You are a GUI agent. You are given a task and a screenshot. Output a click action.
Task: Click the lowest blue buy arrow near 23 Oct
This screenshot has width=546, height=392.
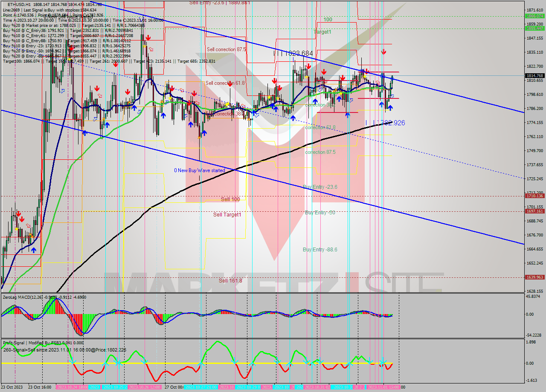(x=34, y=250)
